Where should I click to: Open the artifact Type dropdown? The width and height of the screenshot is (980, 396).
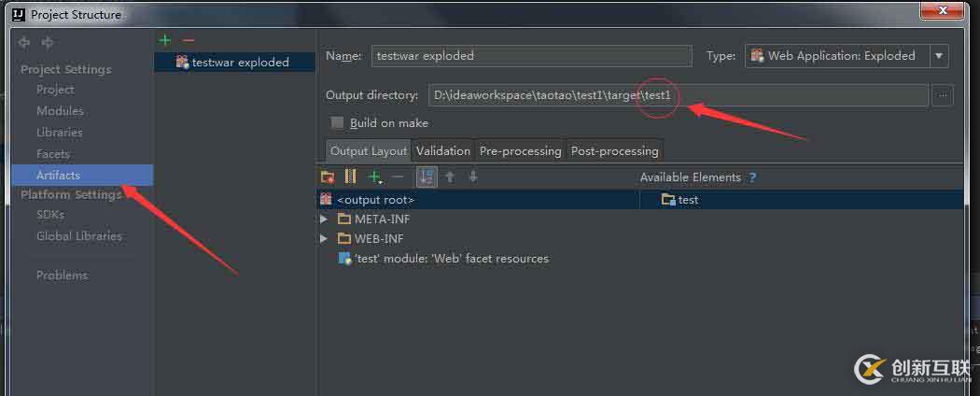[x=939, y=56]
